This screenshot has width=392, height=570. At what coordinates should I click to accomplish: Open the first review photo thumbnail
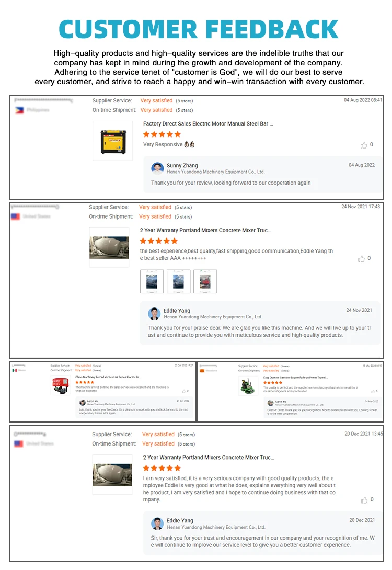click(x=152, y=281)
